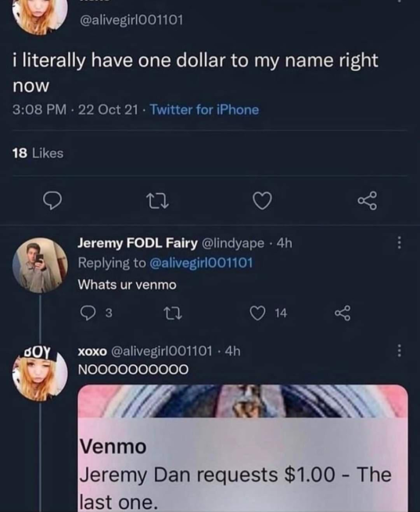Viewport: 420px width, 512px height.
Task: Visit the @lindyape handle
Action: coord(233,243)
